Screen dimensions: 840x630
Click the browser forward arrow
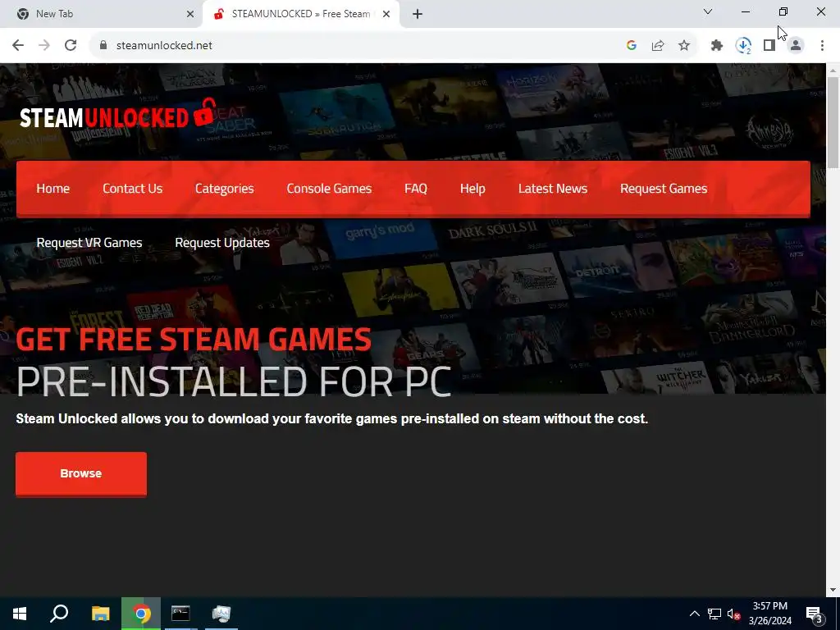(x=44, y=46)
